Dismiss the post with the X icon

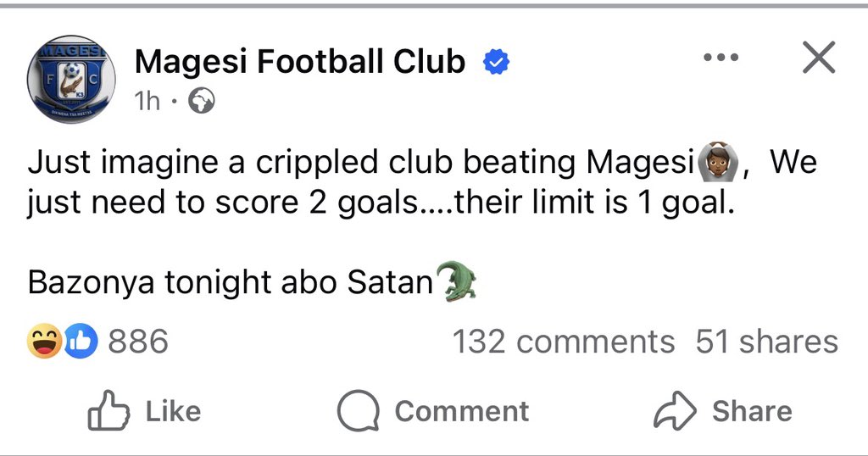coord(819,57)
